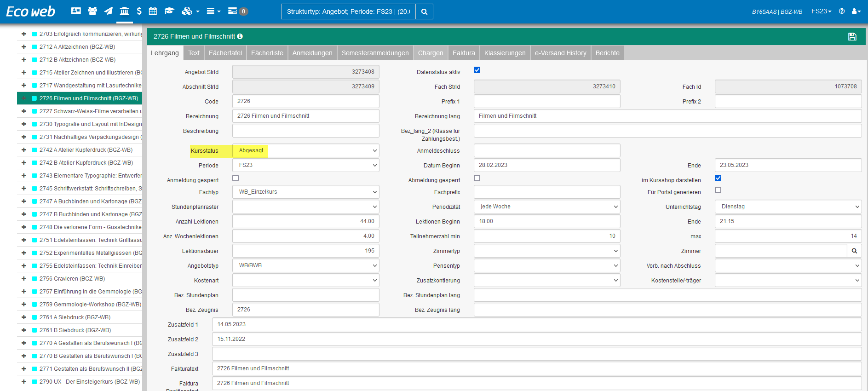Expand tree node 2712 A Aktzeichnen
This screenshot has width=868, height=391.
click(23, 47)
